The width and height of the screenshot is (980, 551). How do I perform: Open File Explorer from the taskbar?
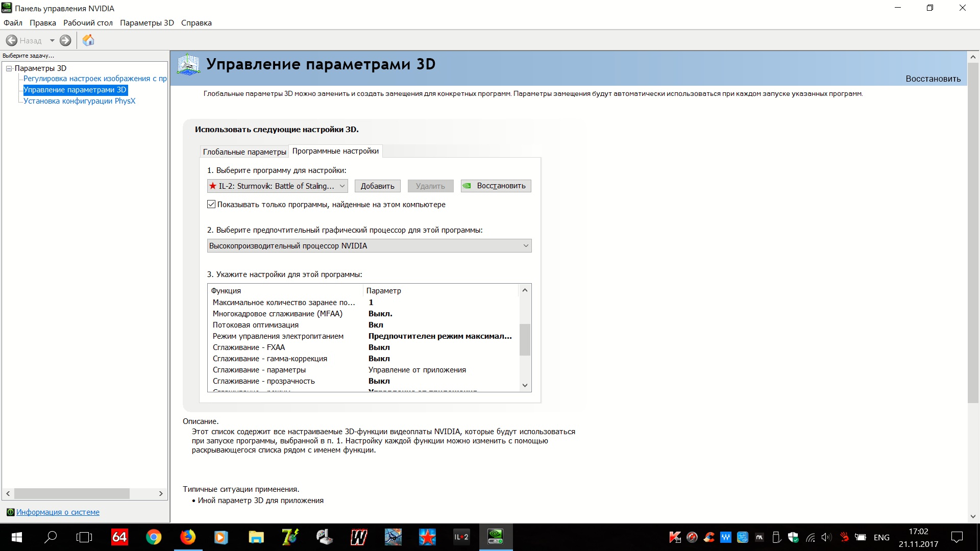click(256, 537)
